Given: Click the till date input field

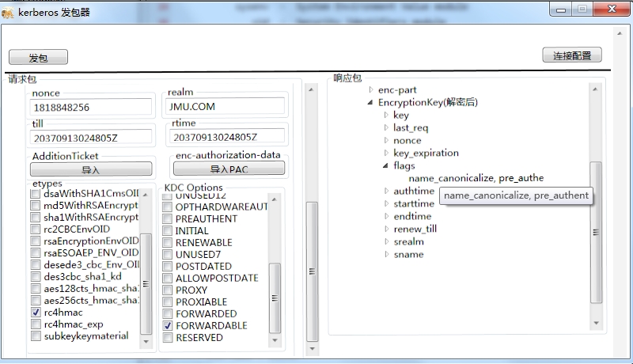Looking at the screenshot, I should coord(91,137).
